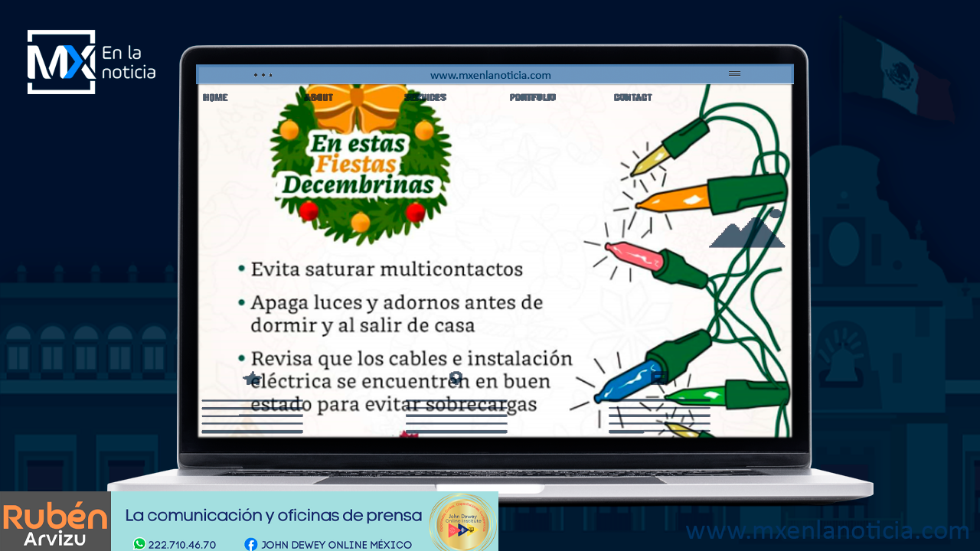The image size is (980, 551).
Task: Click the mountain image placeholder icon
Action: click(x=747, y=230)
